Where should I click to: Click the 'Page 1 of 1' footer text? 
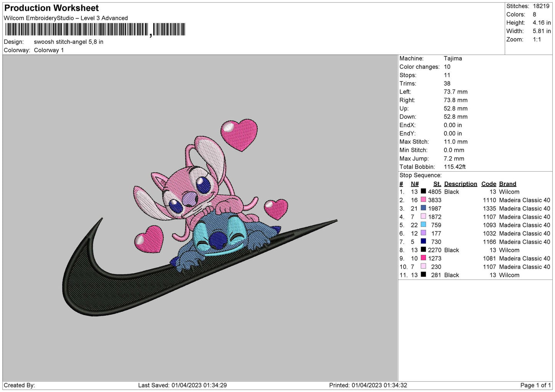coord(535,385)
